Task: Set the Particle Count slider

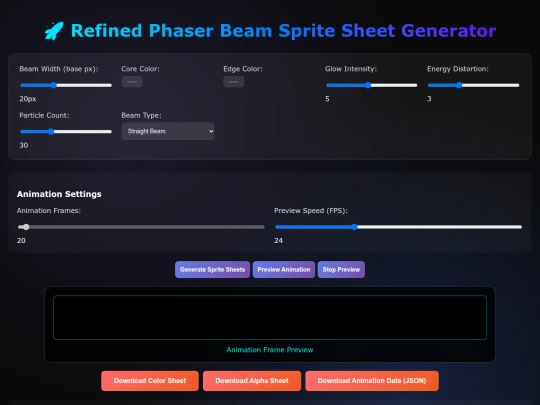Action: tap(66, 132)
